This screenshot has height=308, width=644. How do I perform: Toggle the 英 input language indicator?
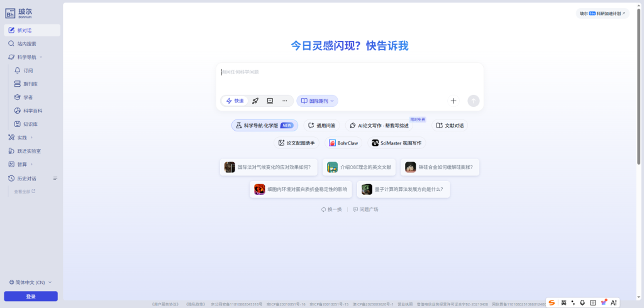564,303
